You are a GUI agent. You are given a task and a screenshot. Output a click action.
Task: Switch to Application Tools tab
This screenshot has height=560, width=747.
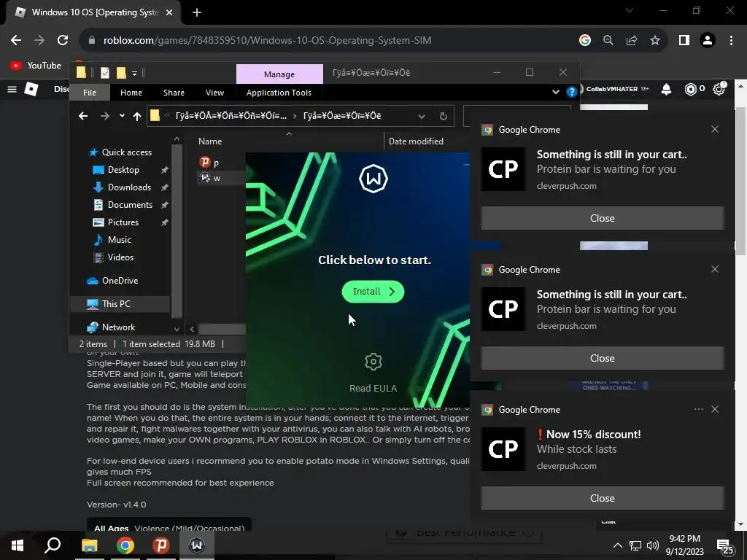(x=279, y=93)
